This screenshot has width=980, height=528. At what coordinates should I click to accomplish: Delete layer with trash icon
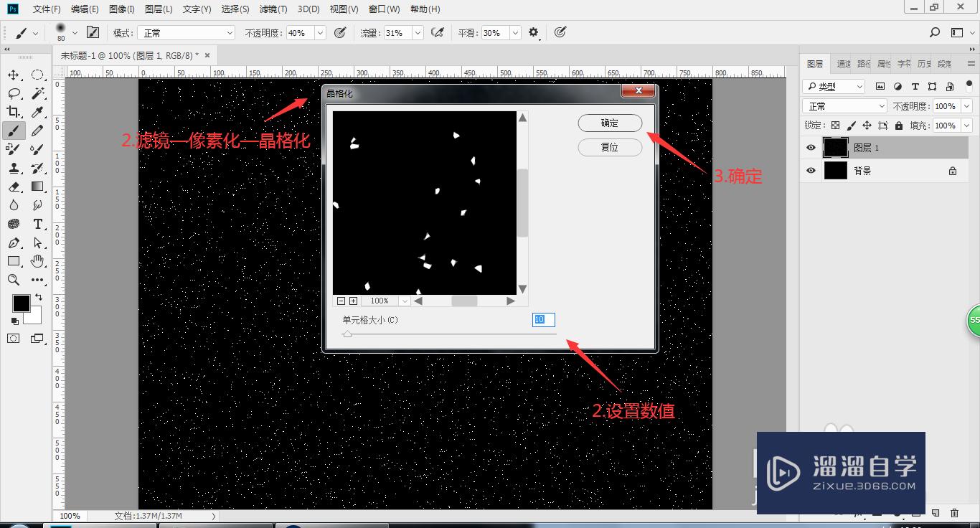(954, 513)
